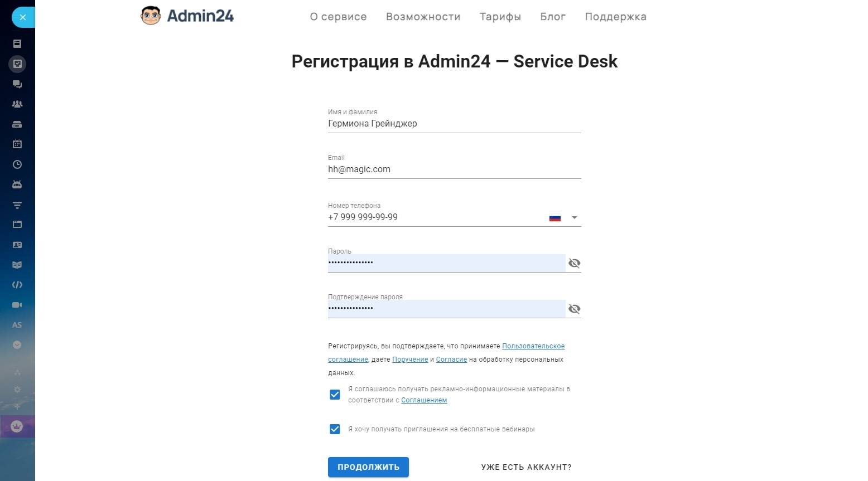Go to the Возможности menu item

(423, 17)
